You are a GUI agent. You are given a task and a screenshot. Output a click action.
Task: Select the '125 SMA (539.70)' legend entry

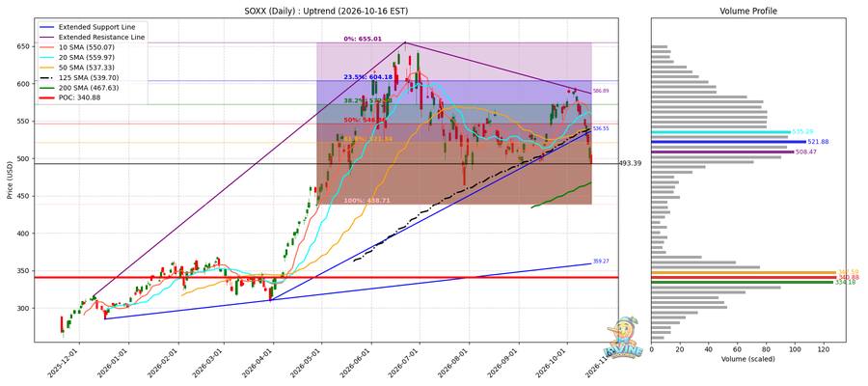coord(79,77)
